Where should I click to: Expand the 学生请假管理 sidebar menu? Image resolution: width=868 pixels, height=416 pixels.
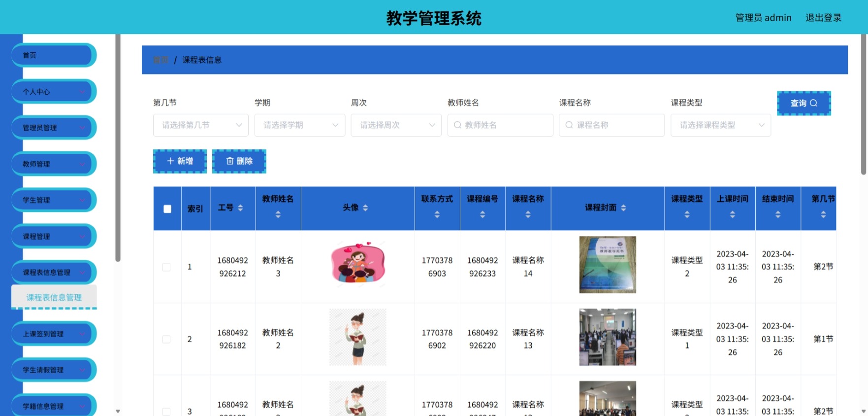(x=54, y=370)
